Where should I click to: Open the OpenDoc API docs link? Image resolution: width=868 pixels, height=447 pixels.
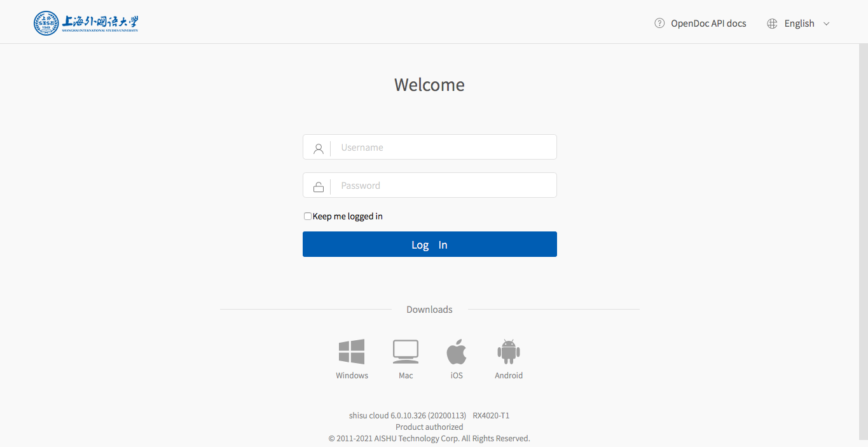(708, 24)
